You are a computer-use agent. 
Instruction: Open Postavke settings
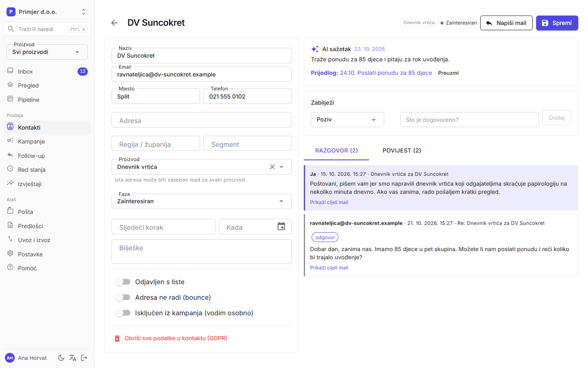click(x=47, y=254)
